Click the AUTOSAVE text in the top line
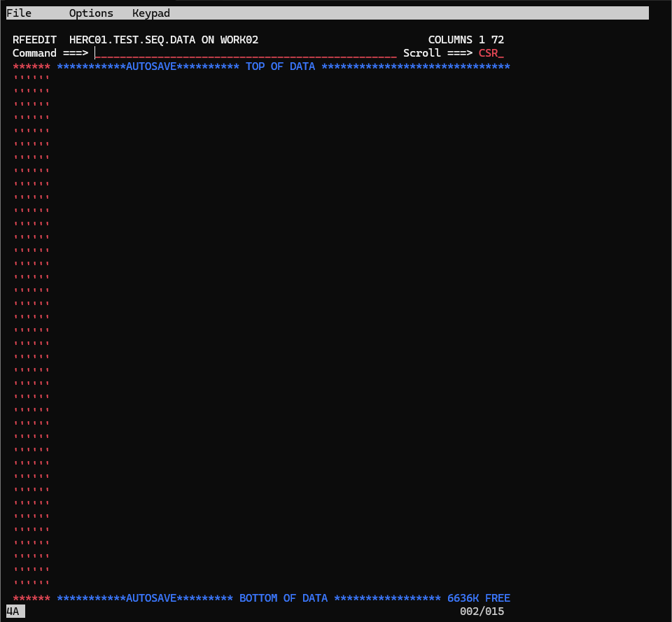Image resolution: width=672 pixels, height=622 pixels. click(151, 66)
